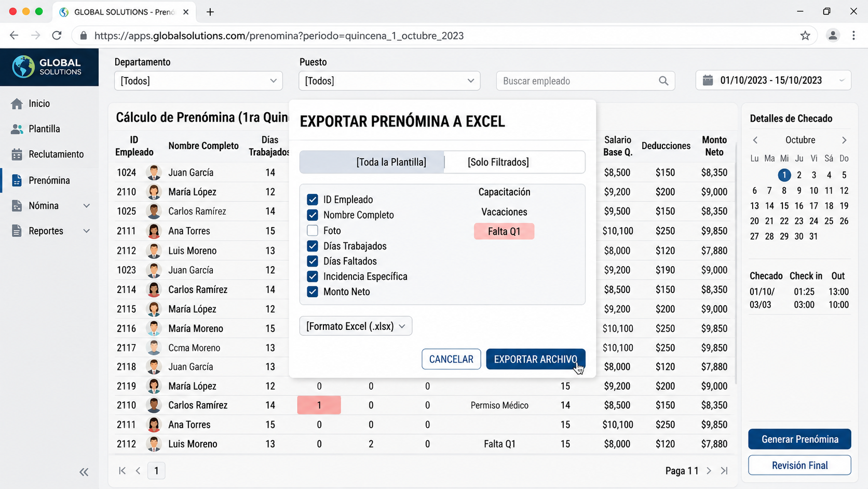Open the date range 01/10/2023 - 15/10/2023 selector

coord(773,81)
